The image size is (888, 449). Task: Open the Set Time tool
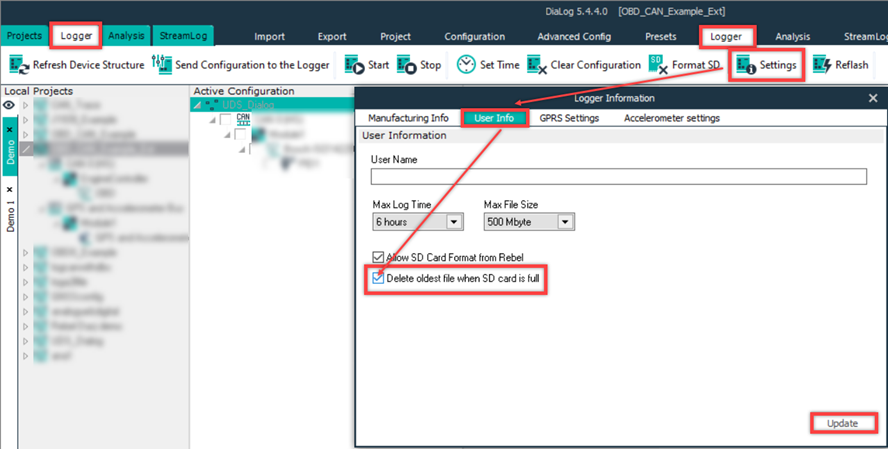tap(466, 65)
